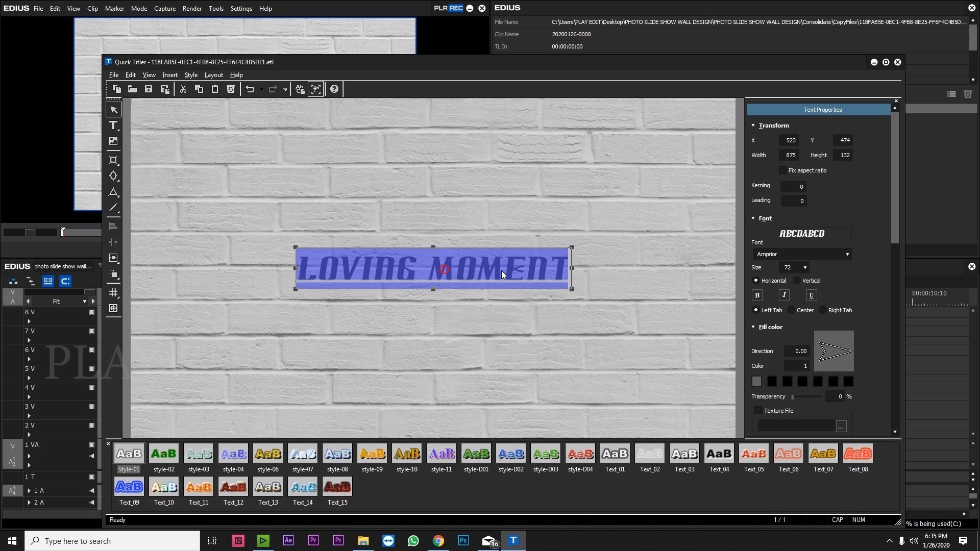Open the redo history dropdown arrow
Image resolution: width=980 pixels, height=551 pixels.
point(285,90)
